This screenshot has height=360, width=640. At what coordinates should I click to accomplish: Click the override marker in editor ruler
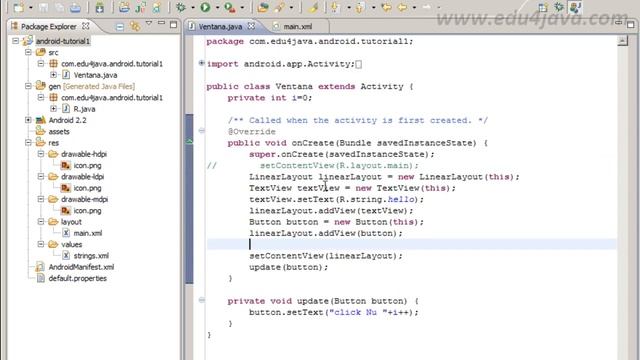pyautogui.click(x=190, y=141)
